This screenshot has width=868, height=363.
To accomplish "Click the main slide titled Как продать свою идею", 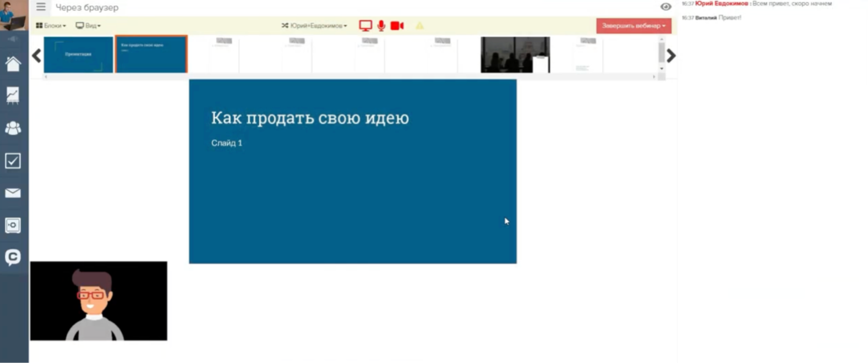I will pos(353,171).
